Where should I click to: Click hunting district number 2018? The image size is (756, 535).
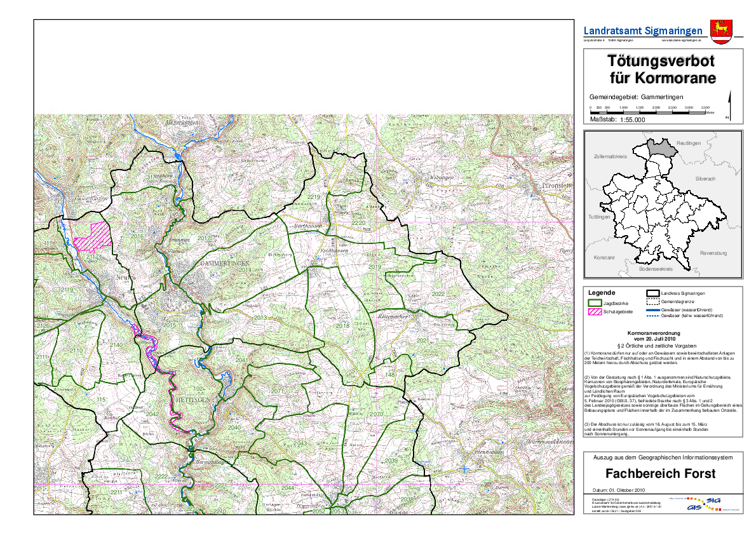tap(342, 326)
